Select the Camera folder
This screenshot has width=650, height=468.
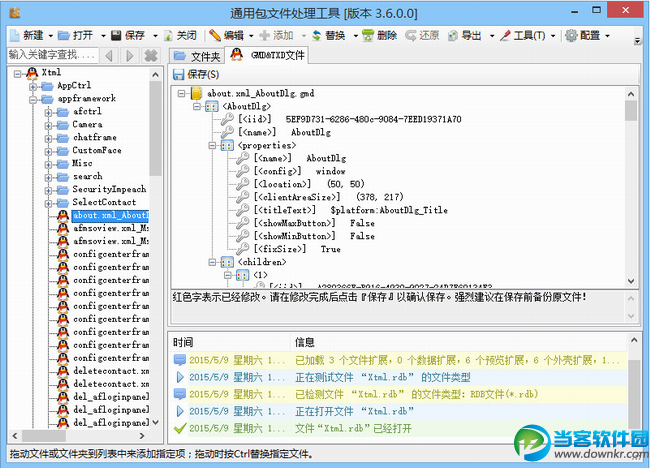(x=87, y=124)
